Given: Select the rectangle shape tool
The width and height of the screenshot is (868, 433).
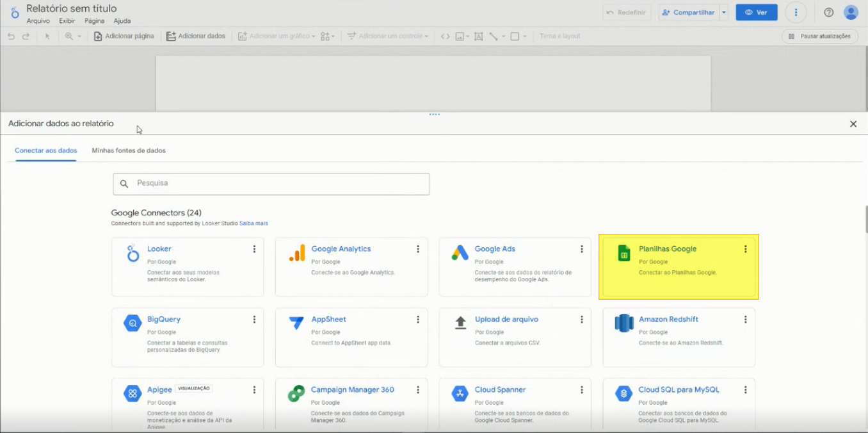Looking at the screenshot, I should [x=515, y=37].
